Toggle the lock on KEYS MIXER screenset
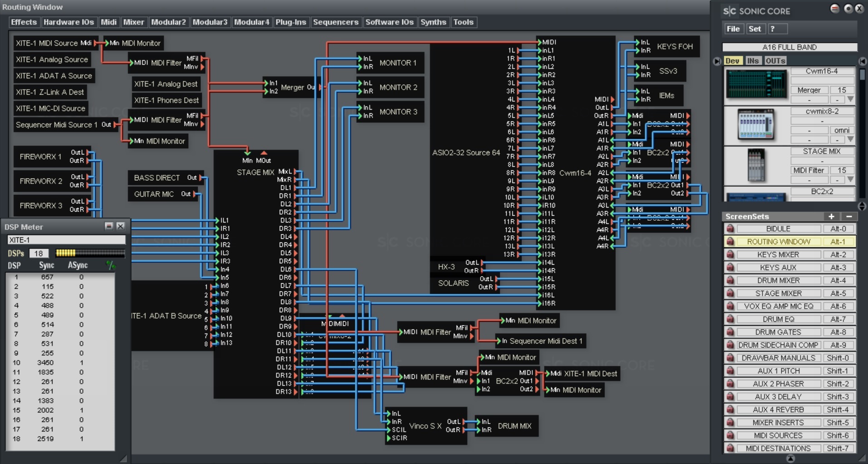The width and height of the screenshot is (868, 464). click(x=730, y=255)
